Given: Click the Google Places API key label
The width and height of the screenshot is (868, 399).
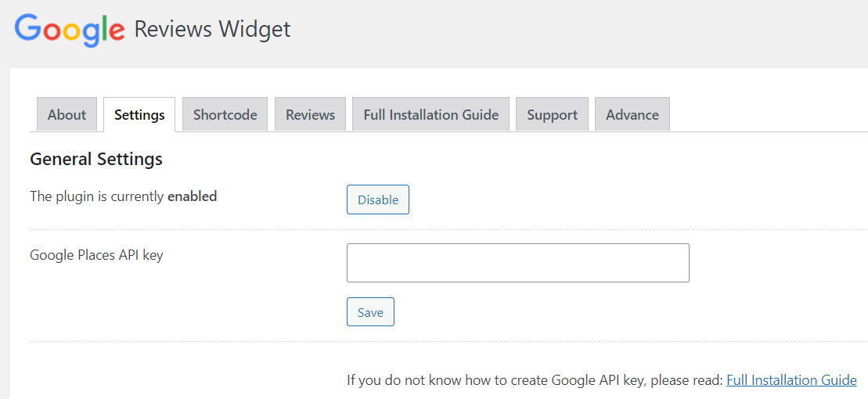Looking at the screenshot, I should [96, 255].
